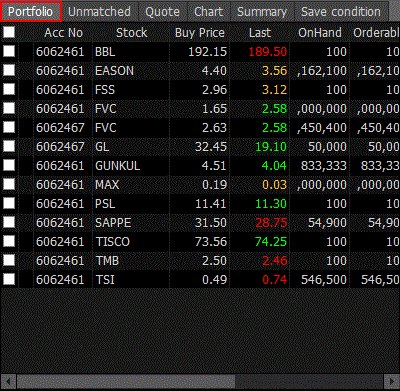This screenshot has height=391, width=400.
Task: Check the BBL stock row checkbox
Action: (x=9, y=51)
